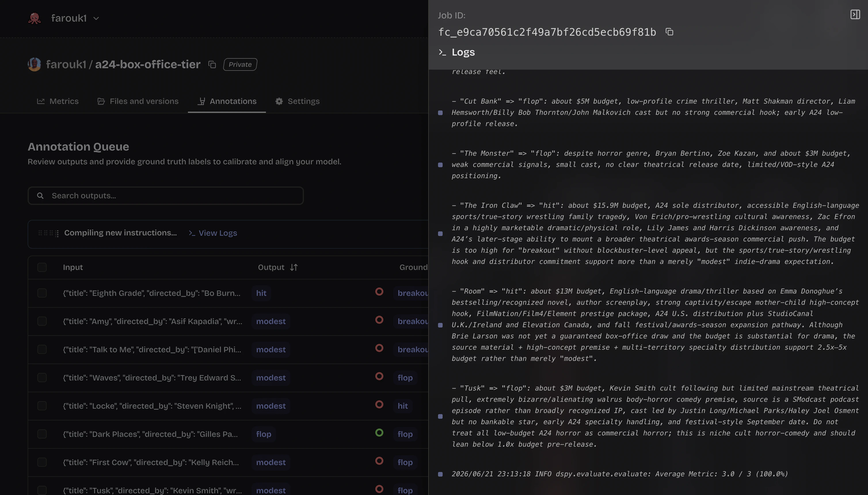Go to the Settings tab
The height and width of the screenshot is (495, 868).
[x=298, y=101]
